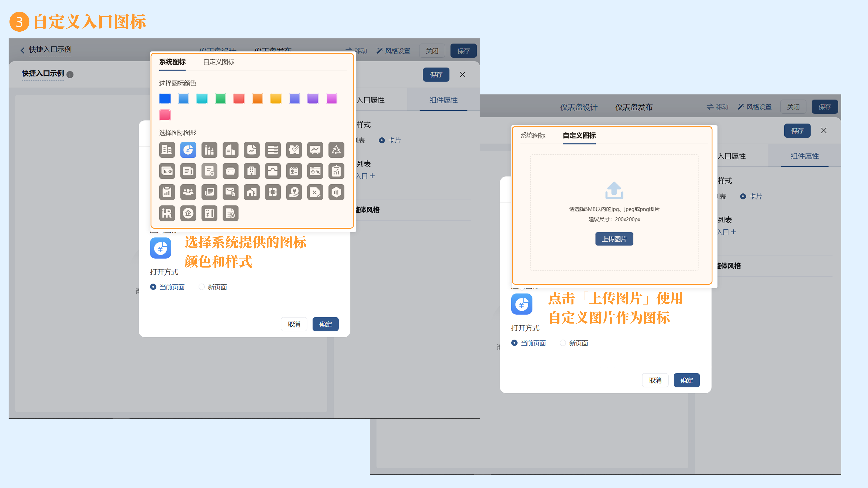
Task: Select 当前页面 radio in the left dialog
Action: pos(153,287)
